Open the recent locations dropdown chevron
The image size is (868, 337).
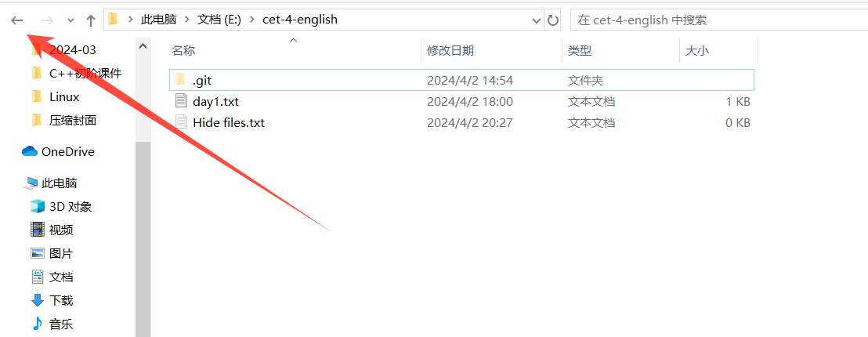click(71, 21)
